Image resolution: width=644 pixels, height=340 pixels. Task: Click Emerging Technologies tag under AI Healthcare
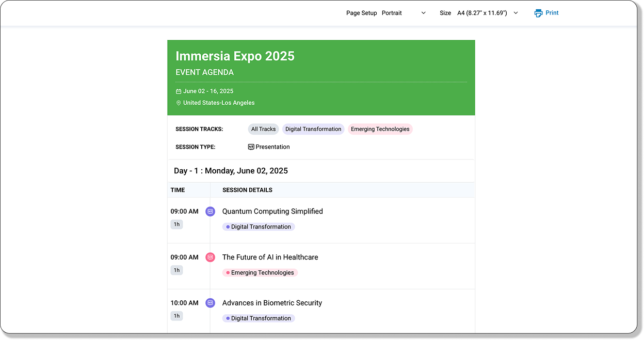[x=260, y=273]
